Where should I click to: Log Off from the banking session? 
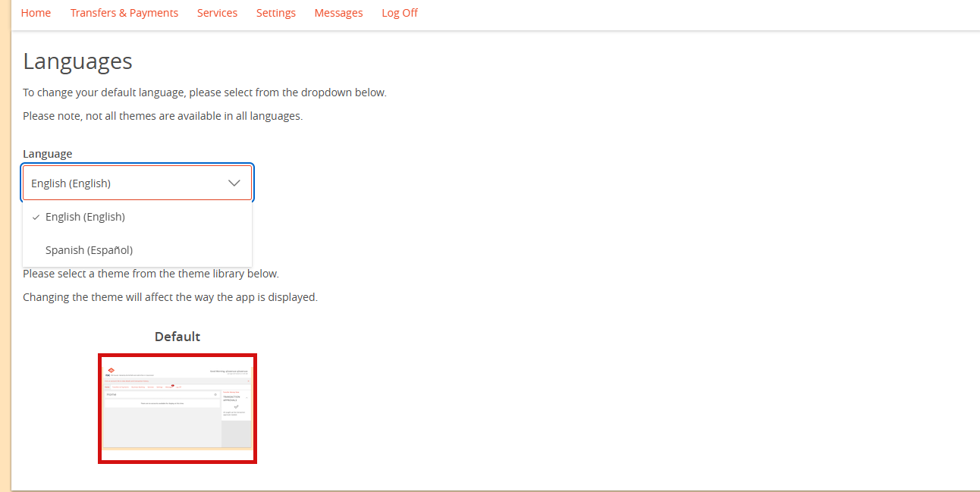[x=400, y=12]
